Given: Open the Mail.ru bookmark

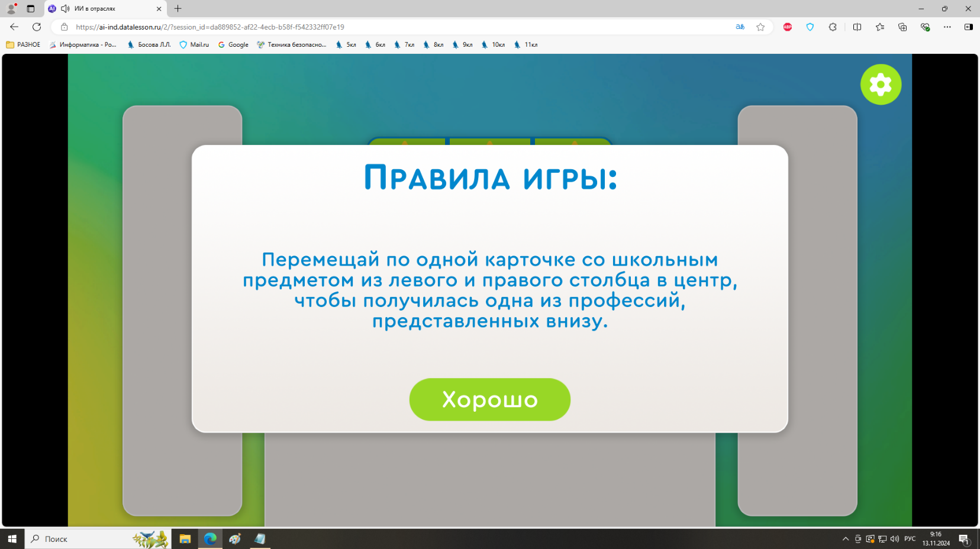Looking at the screenshot, I should pos(194,44).
